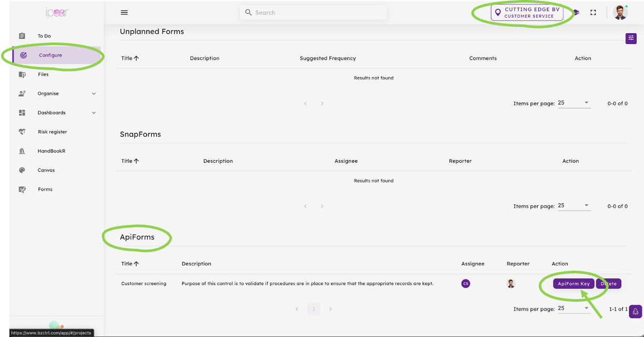Viewport: 644px width, 337px height.
Task: Click the Unplanned Forms section heading
Action: click(x=152, y=32)
